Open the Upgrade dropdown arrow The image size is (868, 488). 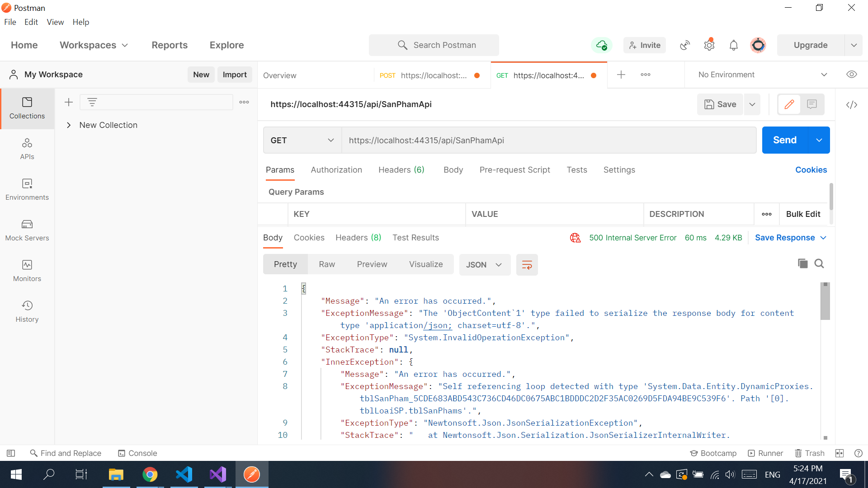click(x=854, y=45)
